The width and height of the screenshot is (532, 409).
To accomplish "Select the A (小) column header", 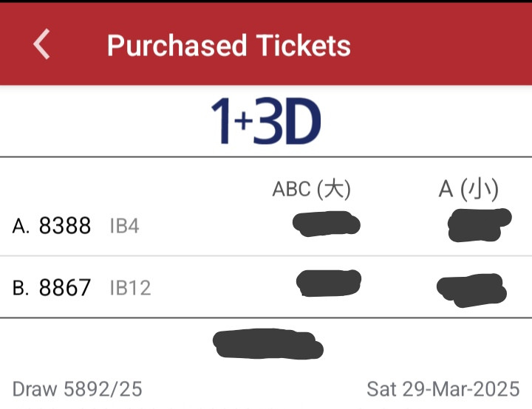I will 468,189.
